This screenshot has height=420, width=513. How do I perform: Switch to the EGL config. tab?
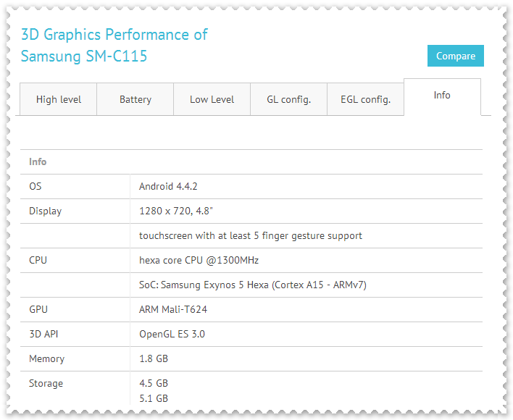tap(366, 99)
